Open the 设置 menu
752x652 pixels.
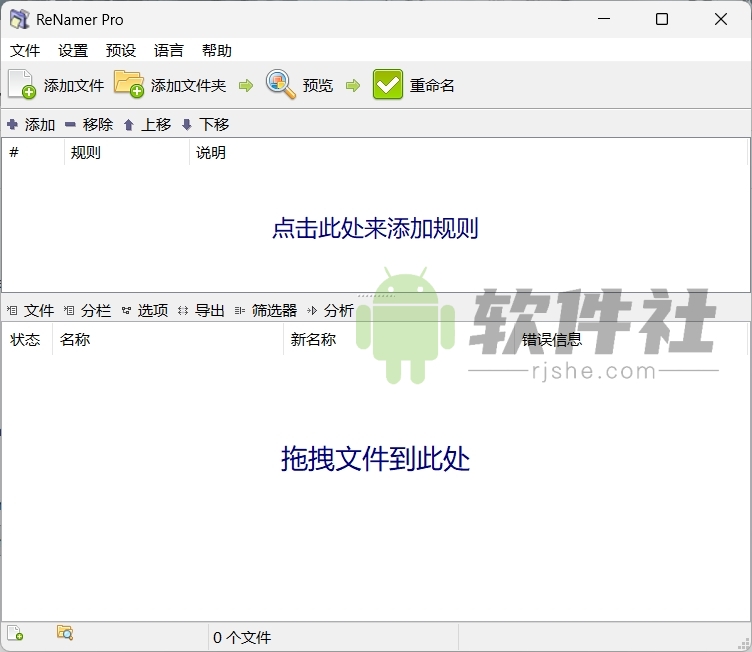[x=73, y=50]
